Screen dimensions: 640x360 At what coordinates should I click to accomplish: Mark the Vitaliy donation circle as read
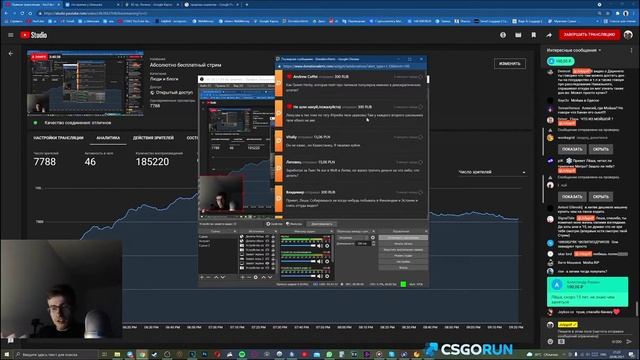pyautogui.click(x=420, y=137)
